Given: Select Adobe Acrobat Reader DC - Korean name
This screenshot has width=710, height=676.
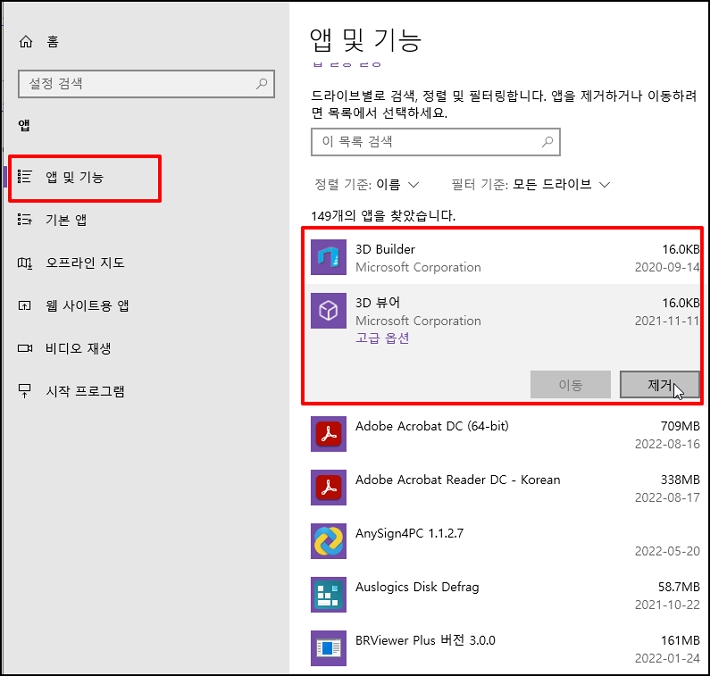Looking at the screenshot, I should tap(458, 479).
